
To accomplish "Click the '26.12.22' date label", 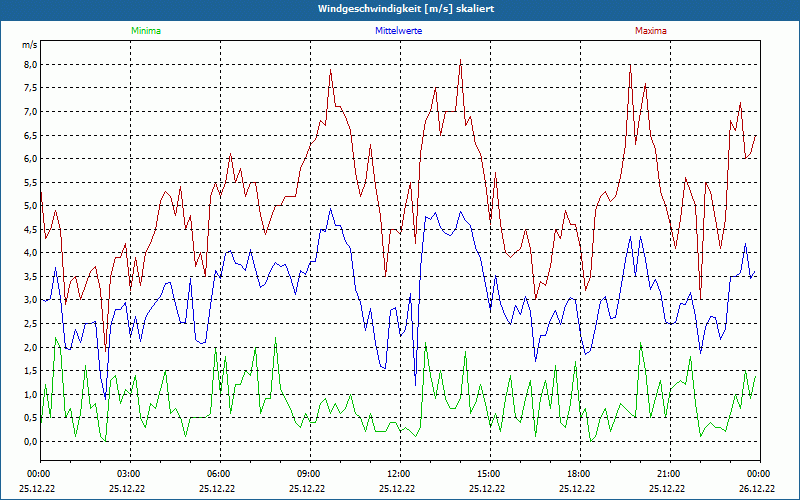I will tap(757, 488).
